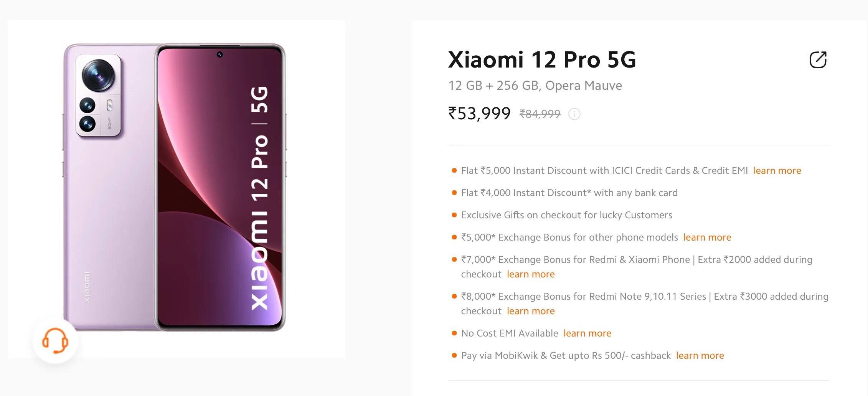Open the headset customer support chat

coord(55,341)
